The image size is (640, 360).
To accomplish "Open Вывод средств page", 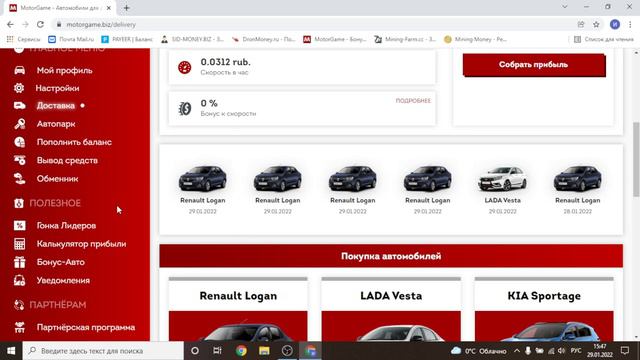I will [x=67, y=160].
